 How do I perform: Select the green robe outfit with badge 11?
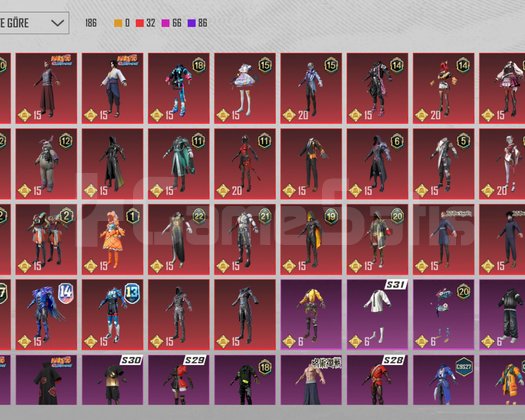pyautogui.click(x=179, y=164)
